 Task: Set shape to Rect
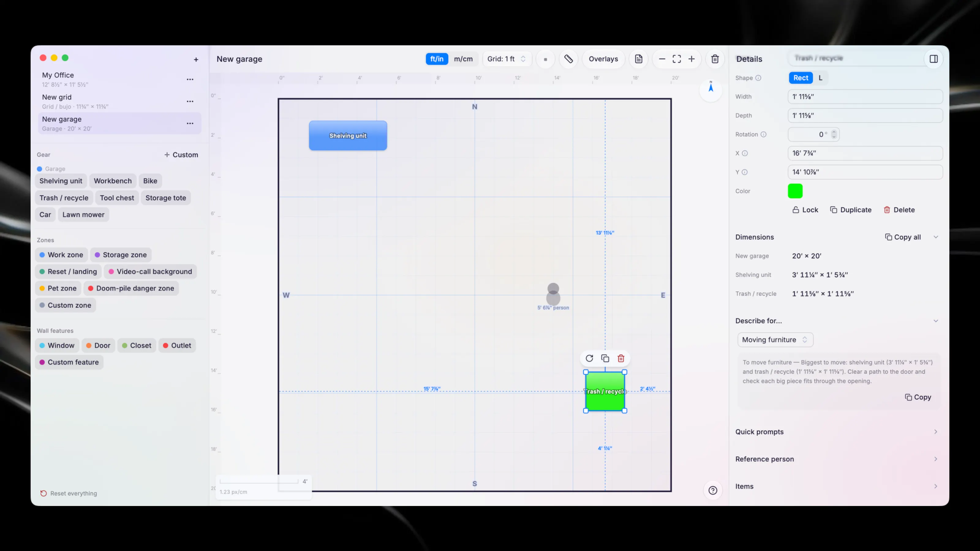coord(801,78)
